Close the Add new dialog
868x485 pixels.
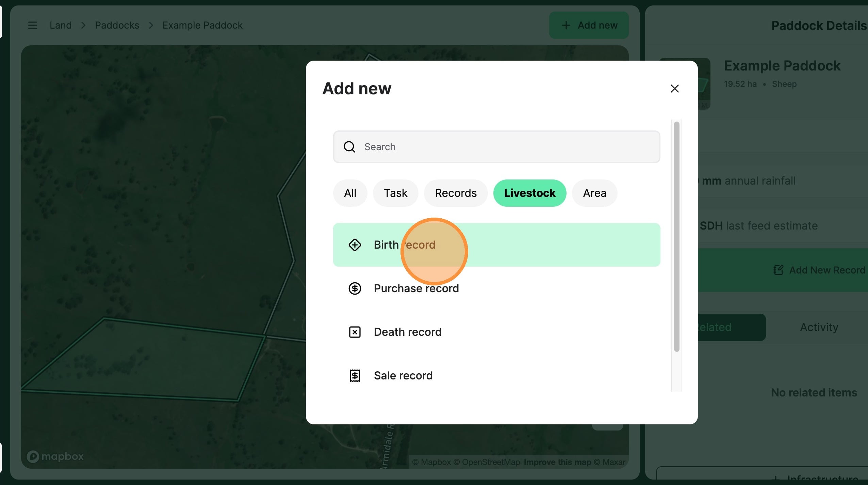tap(674, 89)
